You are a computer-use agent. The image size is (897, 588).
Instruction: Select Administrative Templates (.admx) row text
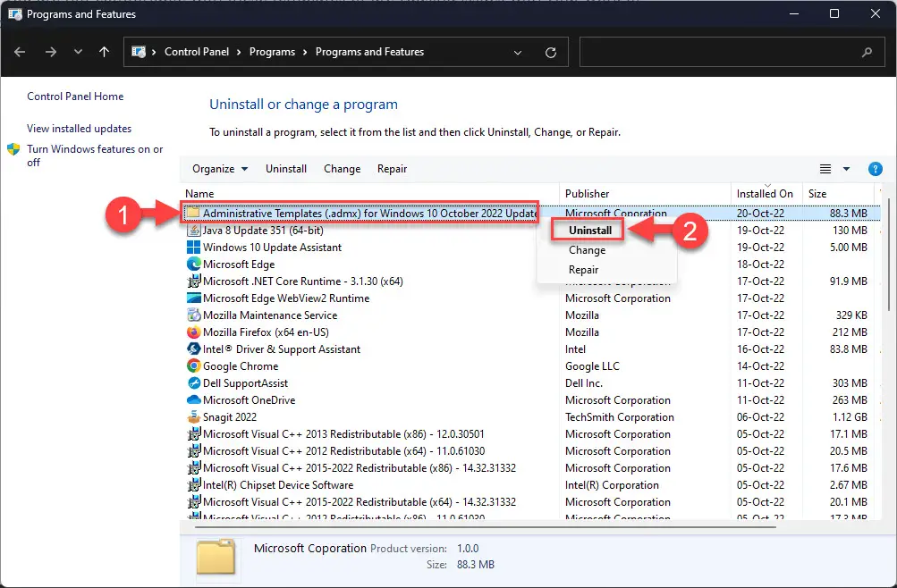point(369,214)
